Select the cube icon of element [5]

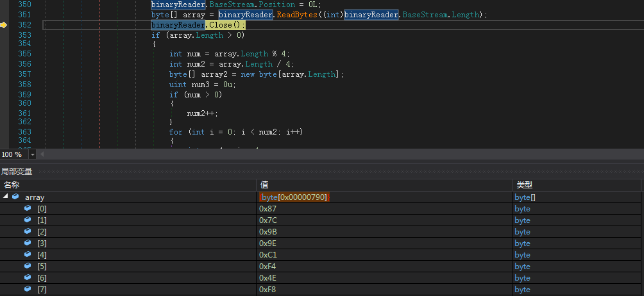tap(28, 266)
